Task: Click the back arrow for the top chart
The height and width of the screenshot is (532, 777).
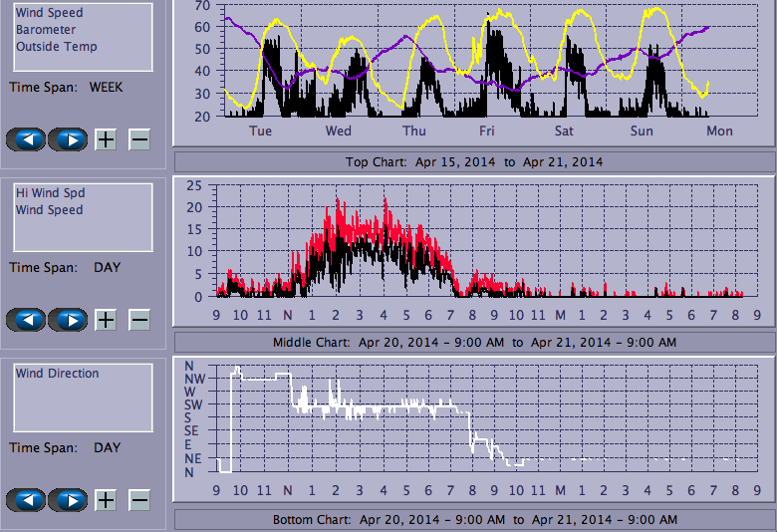Action: pyautogui.click(x=27, y=139)
